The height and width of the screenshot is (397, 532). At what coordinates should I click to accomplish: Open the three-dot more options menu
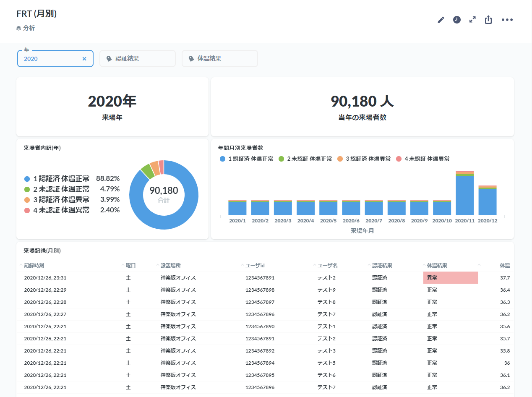tap(507, 20)
